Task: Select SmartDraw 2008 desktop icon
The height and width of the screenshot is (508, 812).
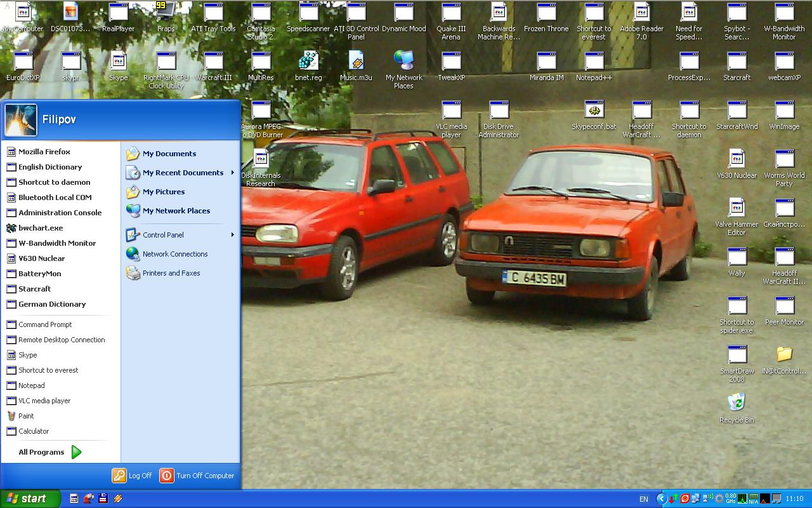Action: [737, 364]
